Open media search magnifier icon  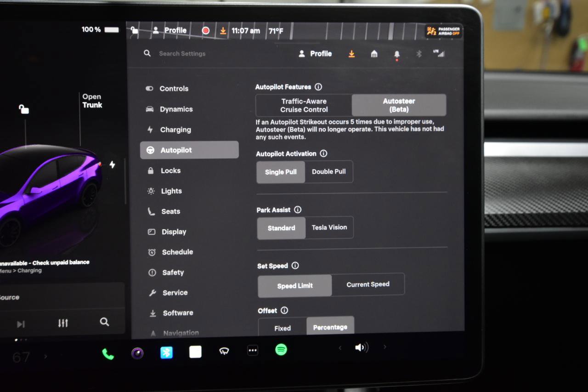104,322
